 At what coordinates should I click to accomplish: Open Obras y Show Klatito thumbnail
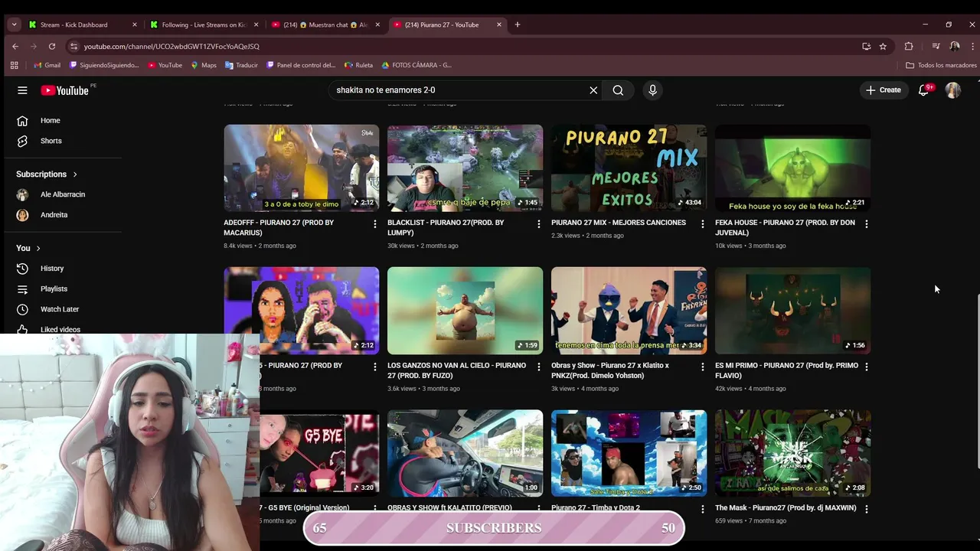pos(629,311)
